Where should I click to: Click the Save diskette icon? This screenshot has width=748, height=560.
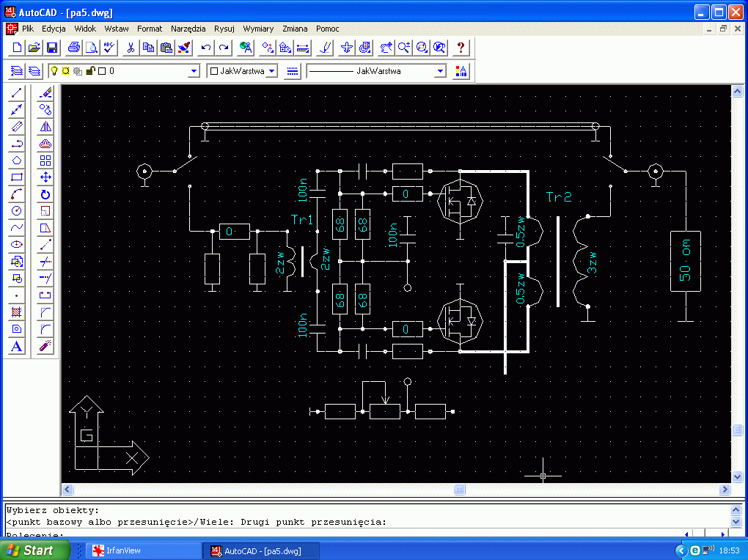[x=52, y=48]
